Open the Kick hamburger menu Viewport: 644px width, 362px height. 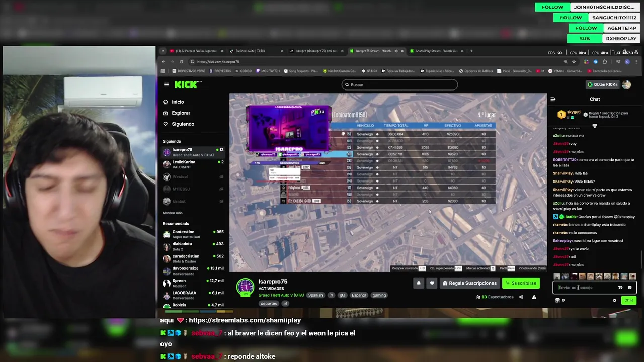coord(166,84)
